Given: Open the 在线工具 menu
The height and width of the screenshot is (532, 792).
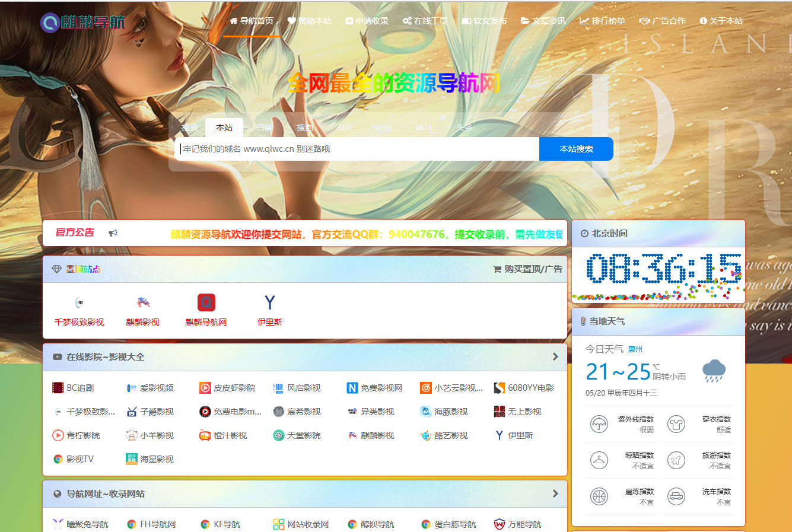Looking at the screenshot, I should coord(425,21).
